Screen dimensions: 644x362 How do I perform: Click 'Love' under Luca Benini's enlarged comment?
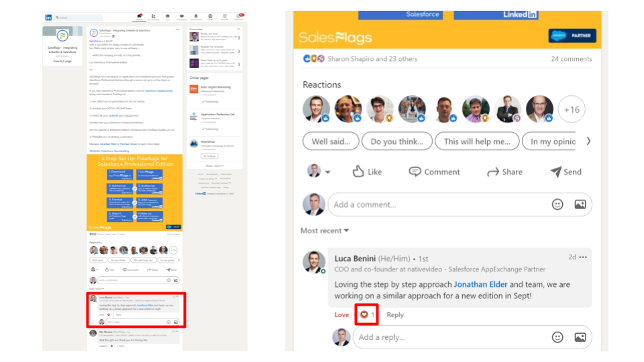point(341,315)
